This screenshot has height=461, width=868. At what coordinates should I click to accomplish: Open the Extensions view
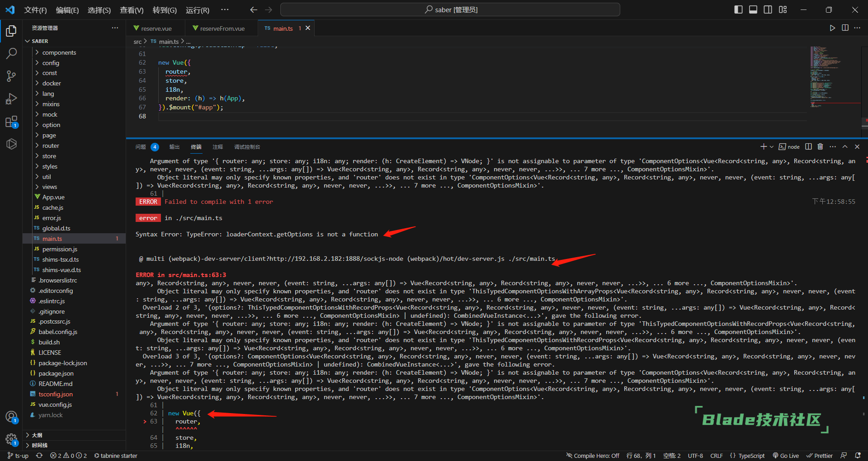tap(11, 122)
